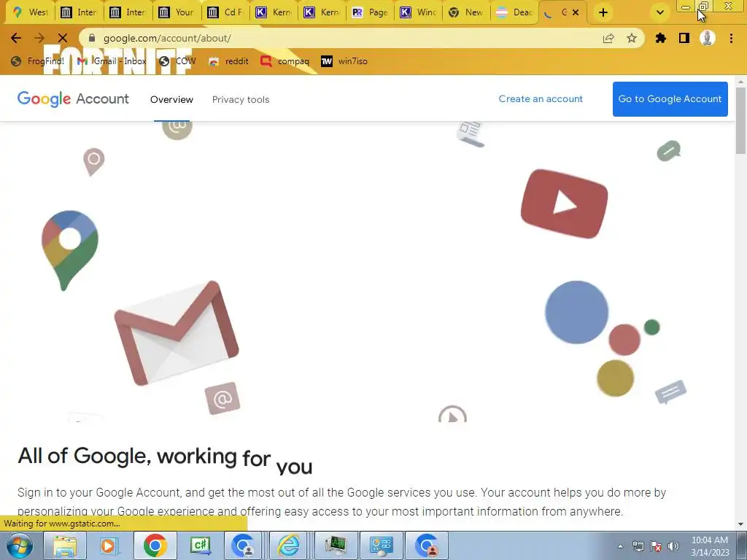Stop loading the page with the X button
747x560 pixels.
click(x=63, y=38)
